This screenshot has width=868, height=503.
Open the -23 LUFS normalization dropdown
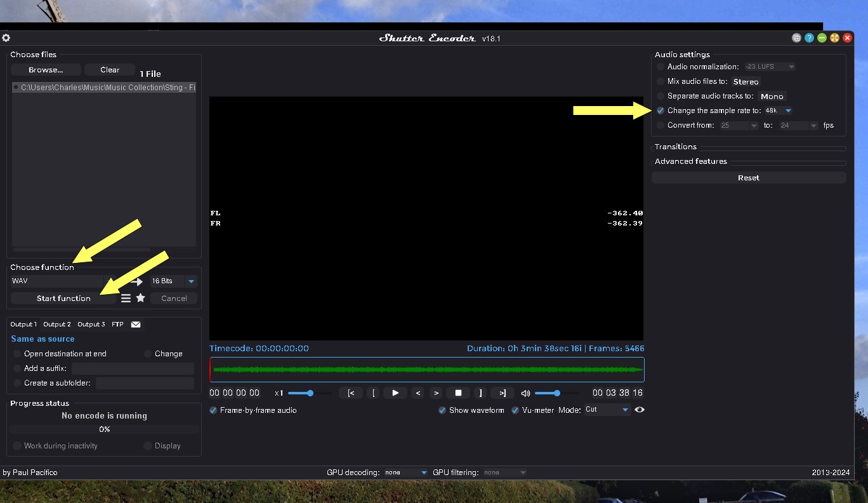coord(769,67)
